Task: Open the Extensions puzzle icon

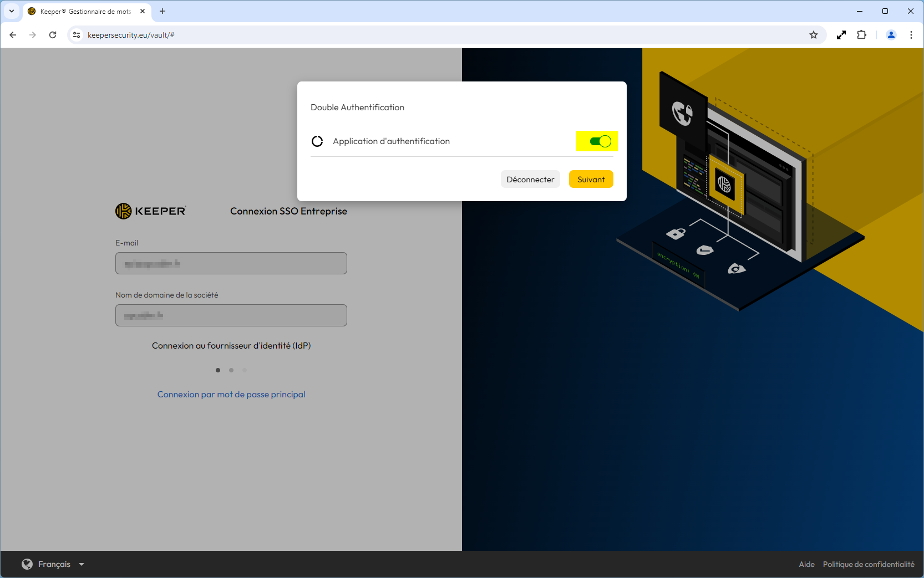Action: (861, 35)
